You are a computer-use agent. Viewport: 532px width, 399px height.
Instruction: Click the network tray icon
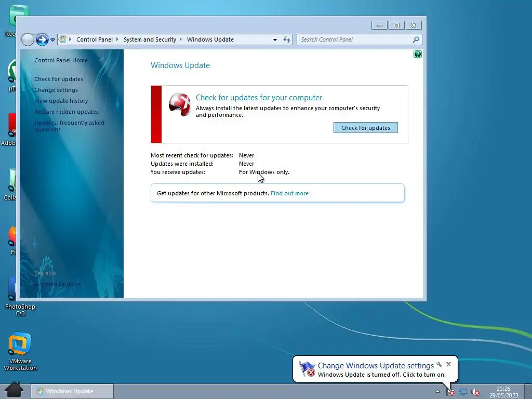point(463,392)
